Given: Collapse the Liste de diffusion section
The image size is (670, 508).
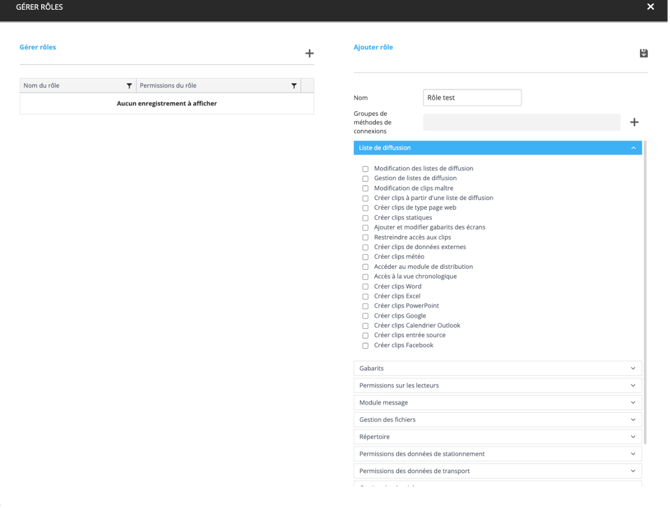Looking at the screenshot, I should pos(498,148).
